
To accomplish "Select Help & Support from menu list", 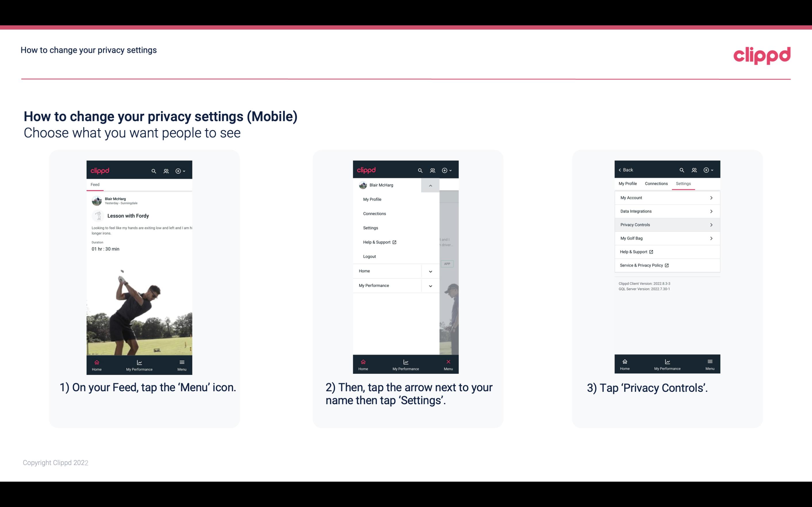I will (379, 242).
